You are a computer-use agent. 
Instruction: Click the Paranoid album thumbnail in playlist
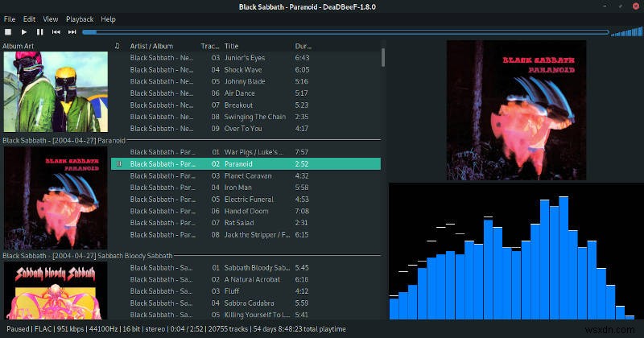point(56,198)
